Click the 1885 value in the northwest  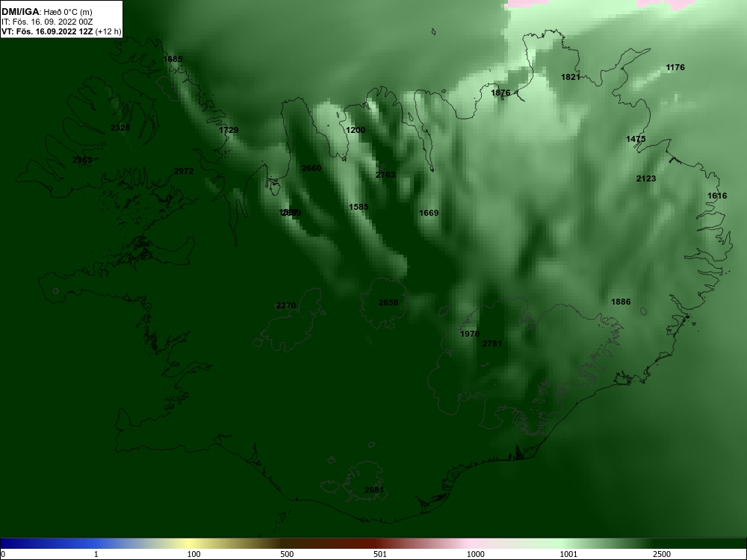click(173, 59)
